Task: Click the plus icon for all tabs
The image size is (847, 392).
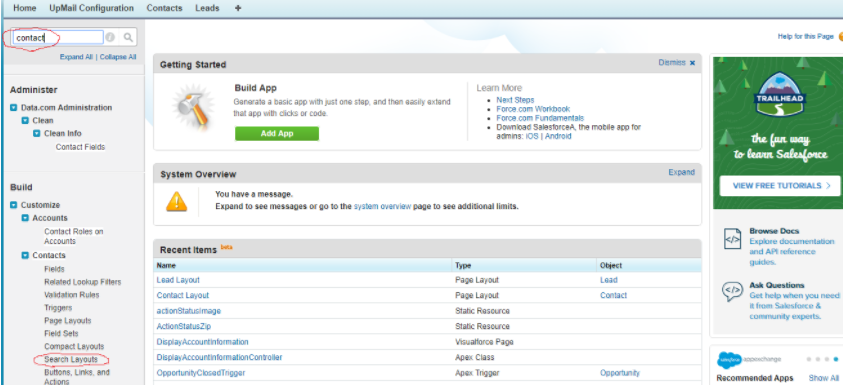Action: click(x=238, y=8)
